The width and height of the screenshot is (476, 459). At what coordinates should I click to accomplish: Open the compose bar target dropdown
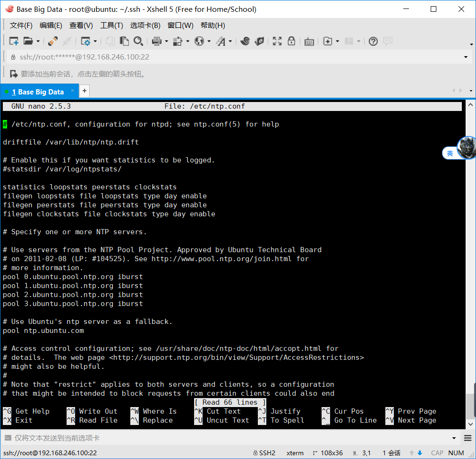pos(454,438)
